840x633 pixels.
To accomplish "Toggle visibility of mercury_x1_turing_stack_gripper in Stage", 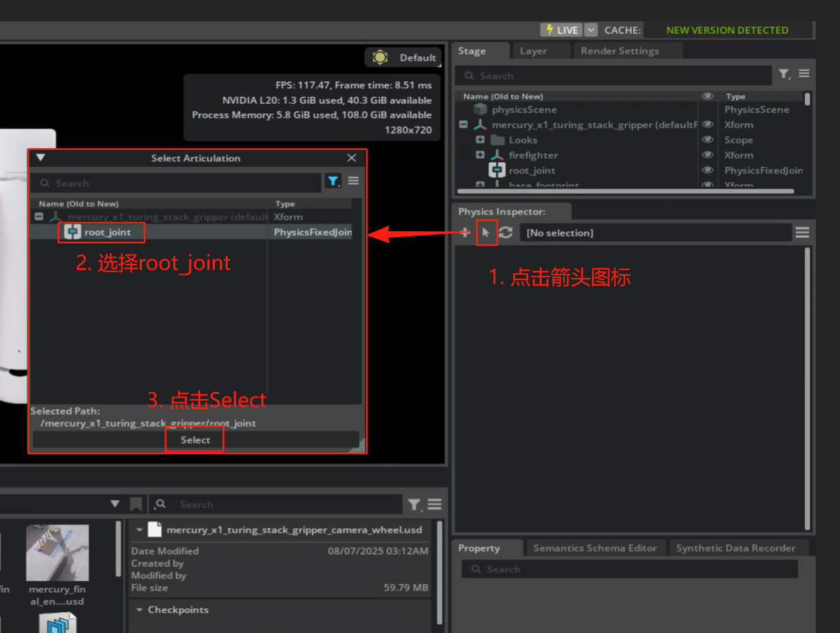I will pos(707,125).
